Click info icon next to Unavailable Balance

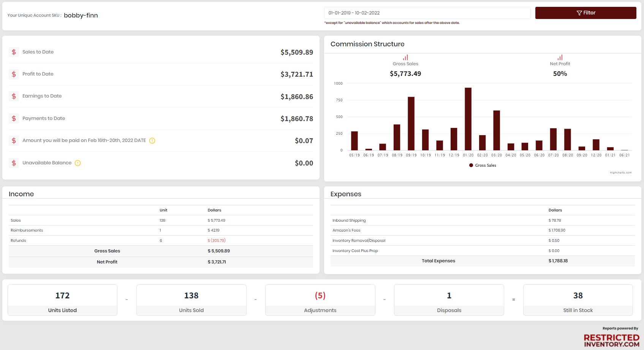coord(78,163)
